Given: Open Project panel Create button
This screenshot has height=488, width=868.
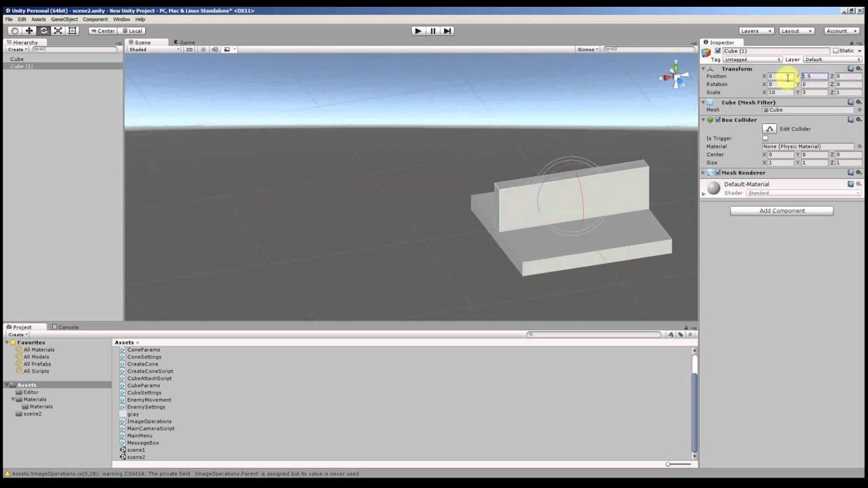Looking at the screenshot, I should tap(17, 335).
